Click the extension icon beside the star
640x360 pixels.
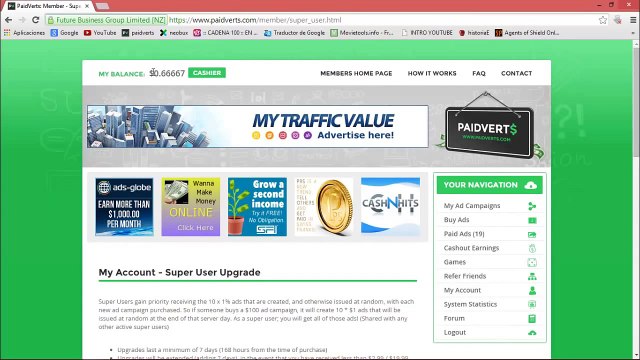[618, 20]
